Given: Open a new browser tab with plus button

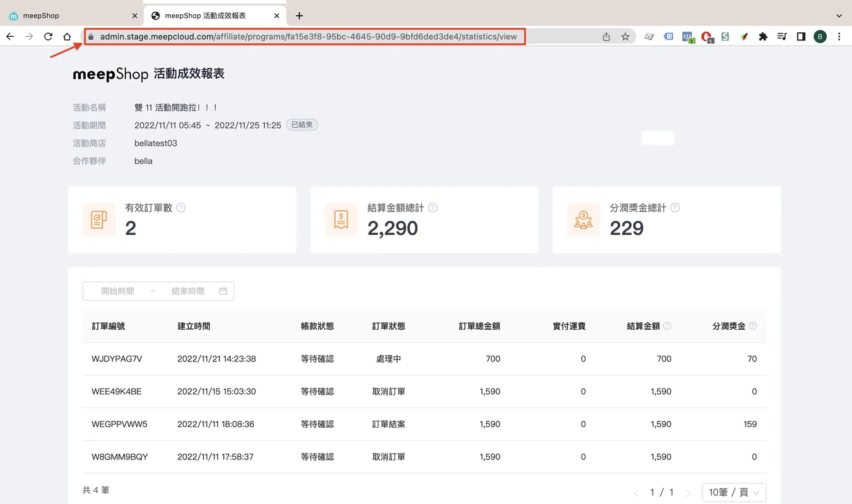Looking at the screenshot, I should point(299,15).
